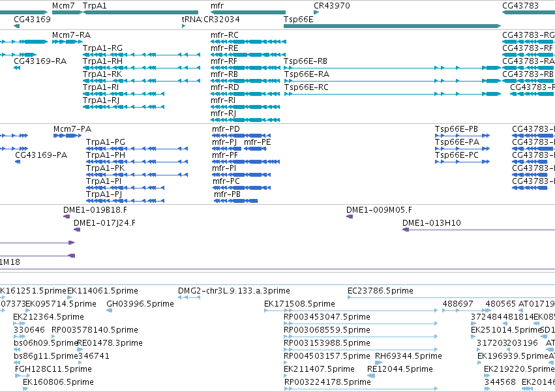Click the RE12044.5prime EST label
Image resolution: width=555 pixels, height=392 pixels.
[400, 369]
